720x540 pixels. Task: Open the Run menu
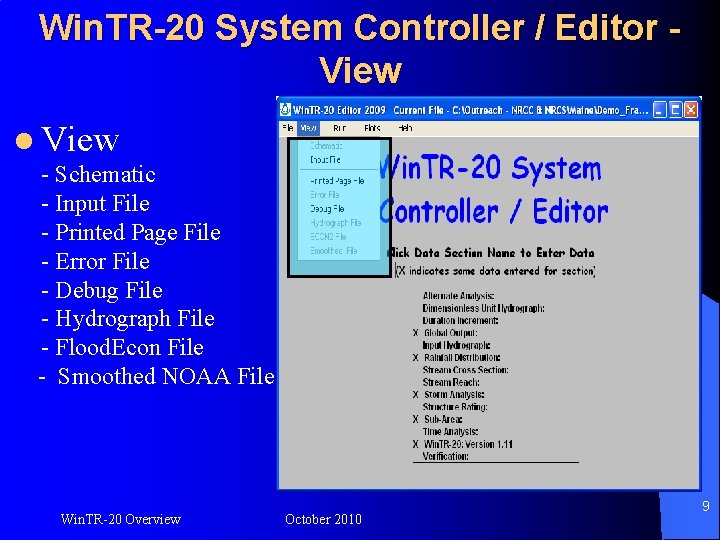(339, 128)
